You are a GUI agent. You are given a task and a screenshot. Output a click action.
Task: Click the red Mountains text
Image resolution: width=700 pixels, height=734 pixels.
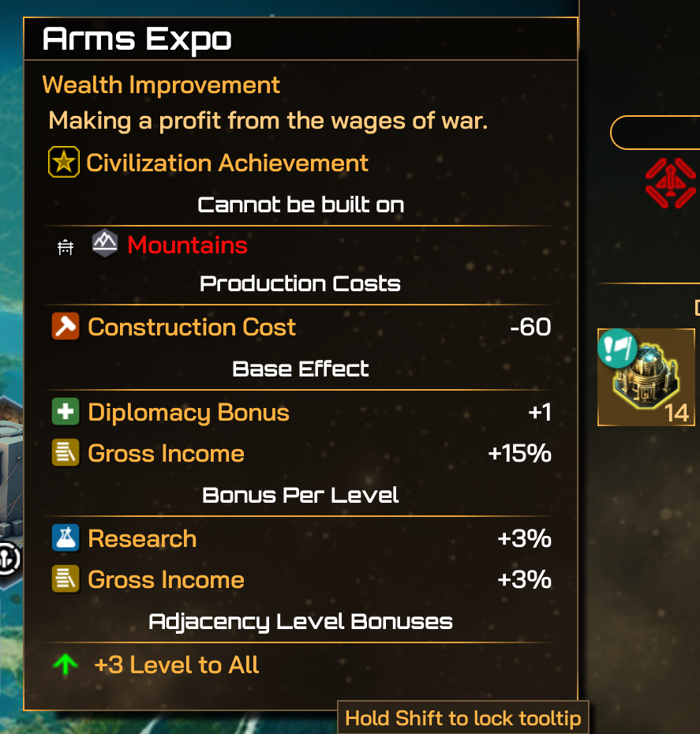click(187, 245)
